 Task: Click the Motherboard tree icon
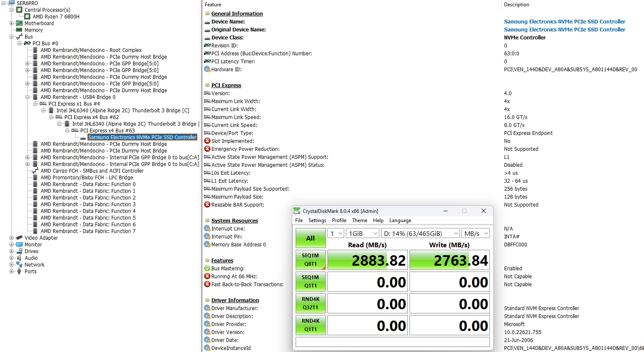click(19, 23)
